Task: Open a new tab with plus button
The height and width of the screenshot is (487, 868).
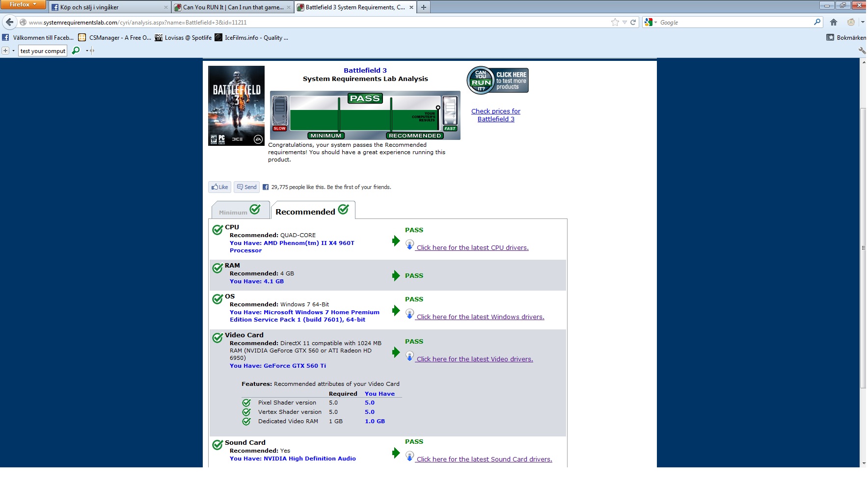Action: click(424, 7)
